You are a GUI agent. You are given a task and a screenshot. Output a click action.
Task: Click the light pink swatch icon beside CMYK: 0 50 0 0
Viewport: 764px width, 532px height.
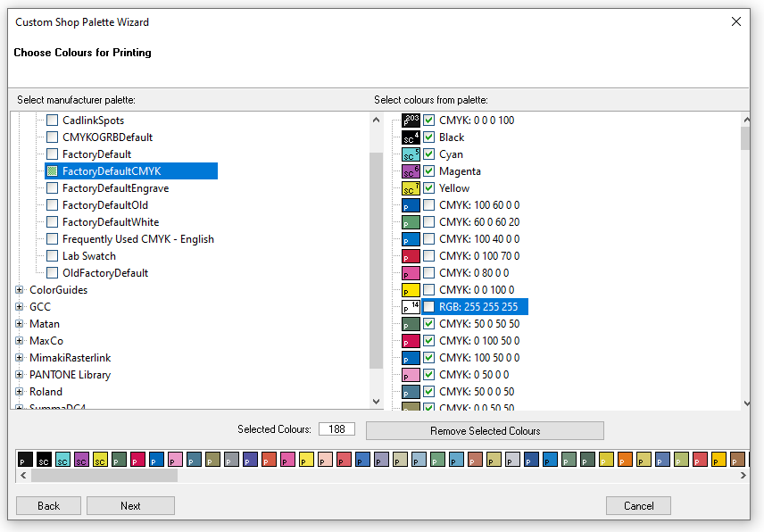tap(411, 375)
